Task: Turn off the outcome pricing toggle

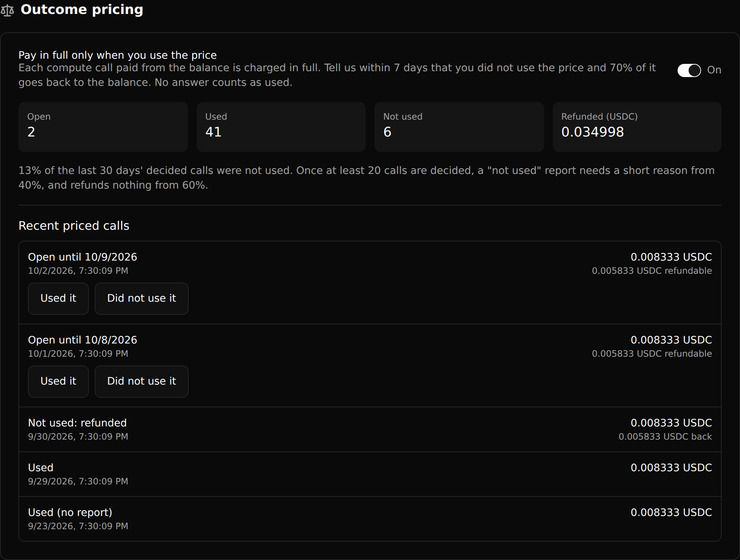Action: point(689,70)
